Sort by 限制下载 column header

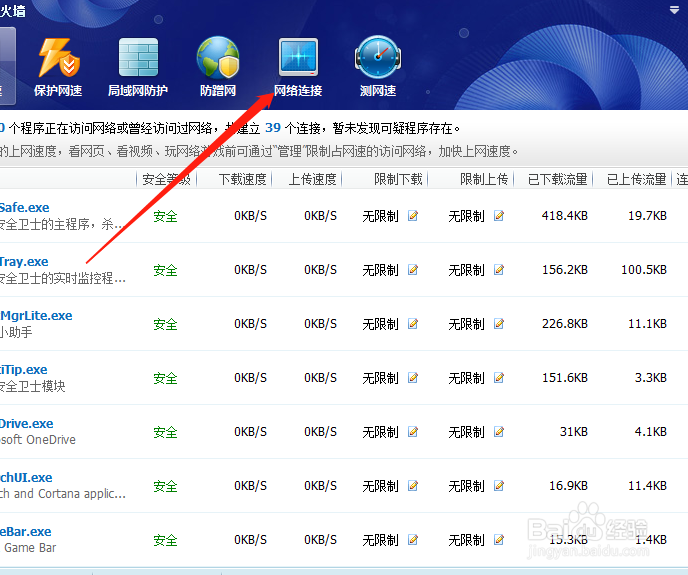tap(398, 179)
